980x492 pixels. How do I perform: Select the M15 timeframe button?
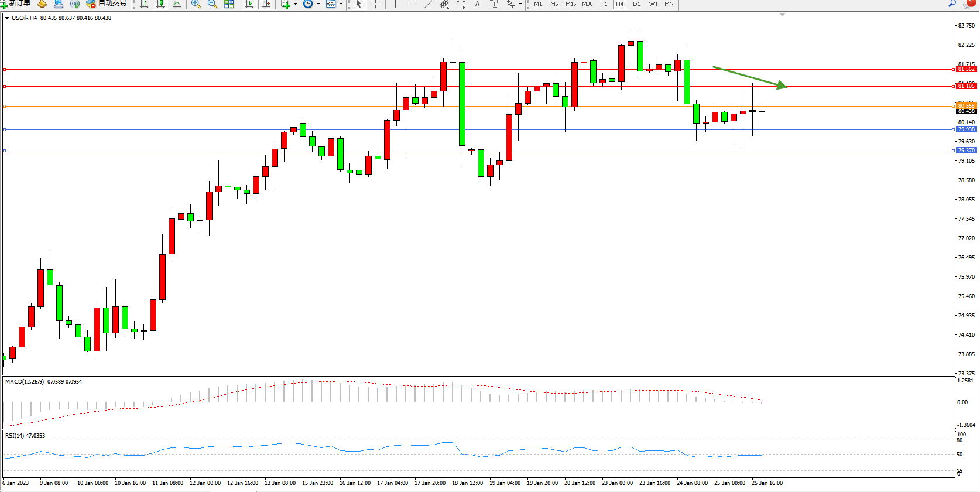pos(570,4)
